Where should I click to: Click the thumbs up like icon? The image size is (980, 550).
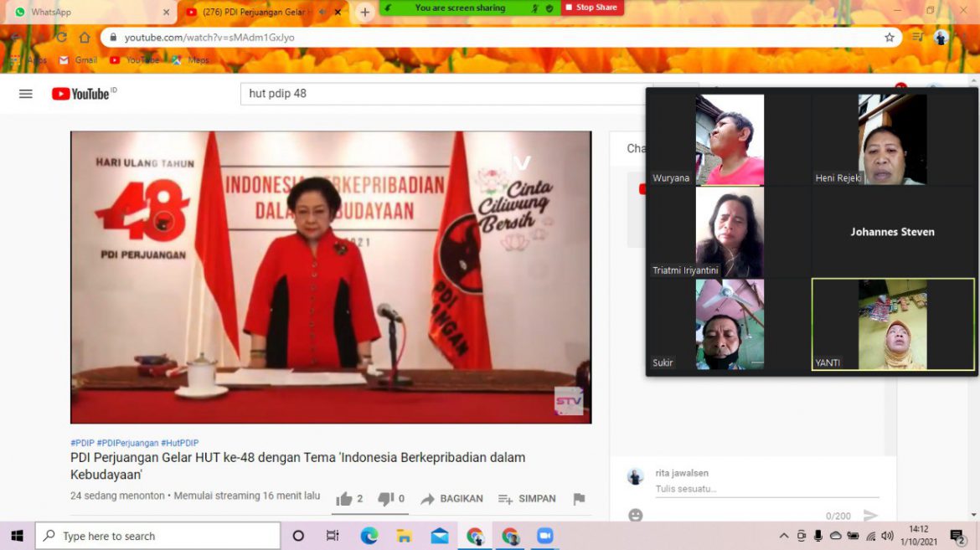(x=347, y=498)
